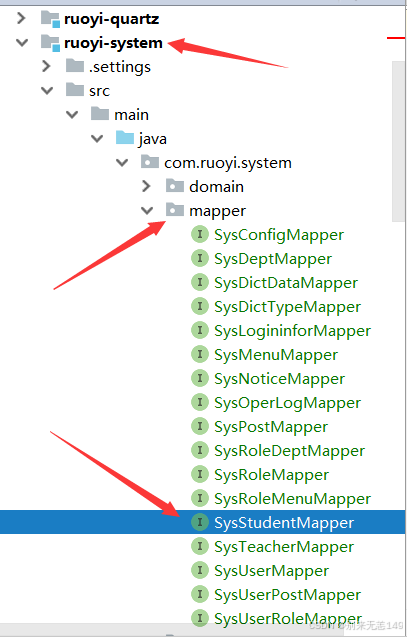Collapse the ruoyi-system module
407x637 pixels.
click(22, 42)
